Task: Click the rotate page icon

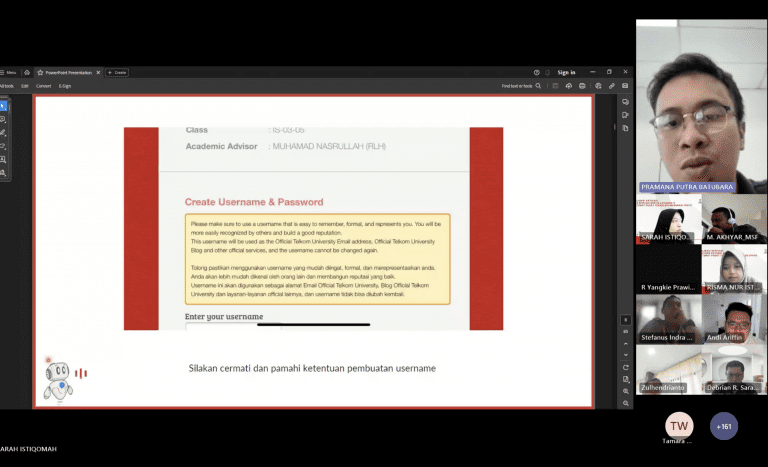Action: point(625,367)
